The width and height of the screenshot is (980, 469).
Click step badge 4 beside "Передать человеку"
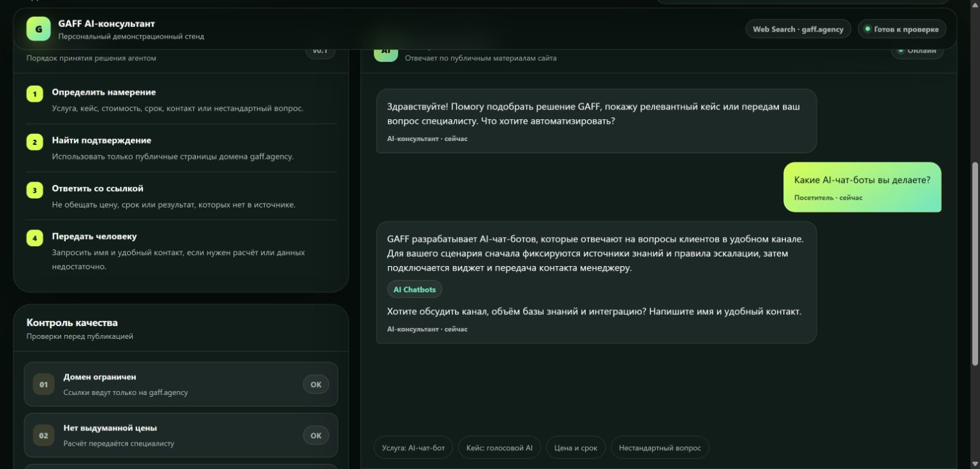[x=35, y=238]
